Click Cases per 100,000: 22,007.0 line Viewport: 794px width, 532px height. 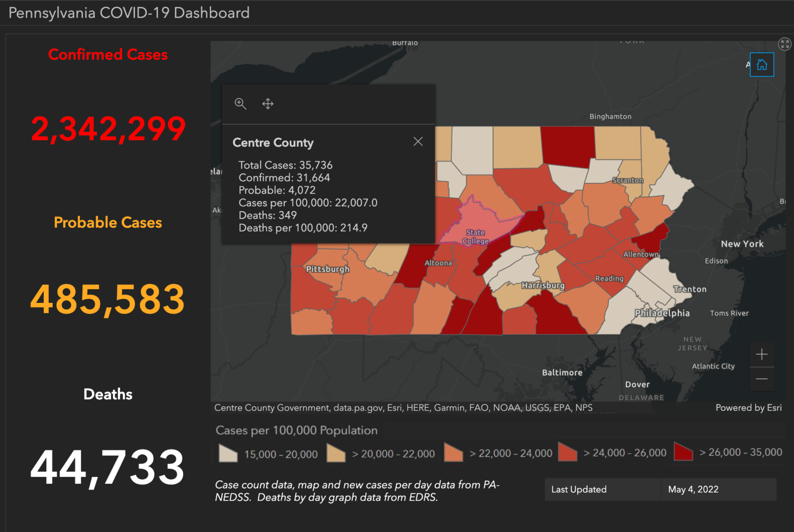(308, 202)
